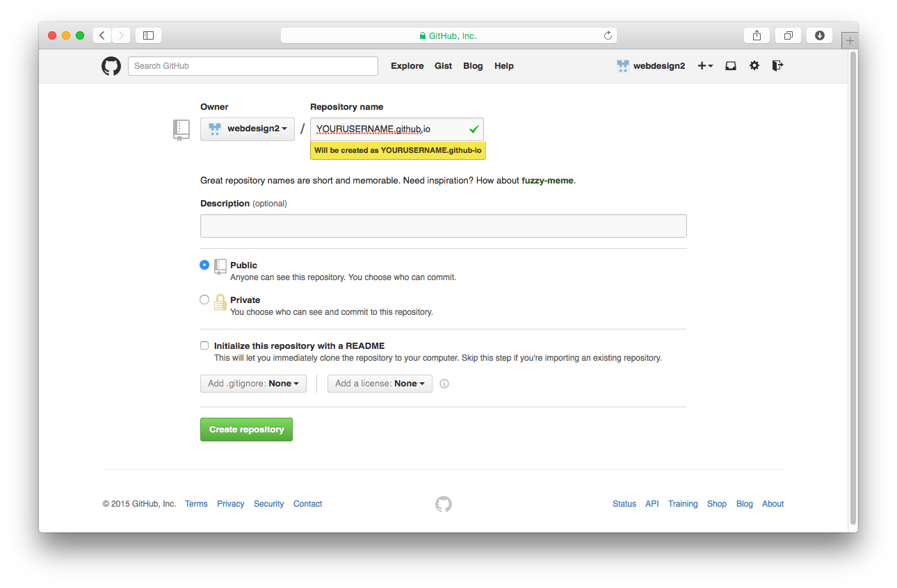Click the fuzzy-meme suggested name link
The image size is (897, 588).
[x=547, y=180]
